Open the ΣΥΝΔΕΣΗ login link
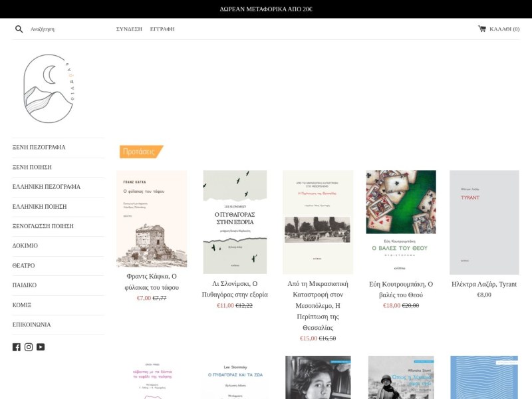This screenshot has width=532, height=399. (129, 29)
